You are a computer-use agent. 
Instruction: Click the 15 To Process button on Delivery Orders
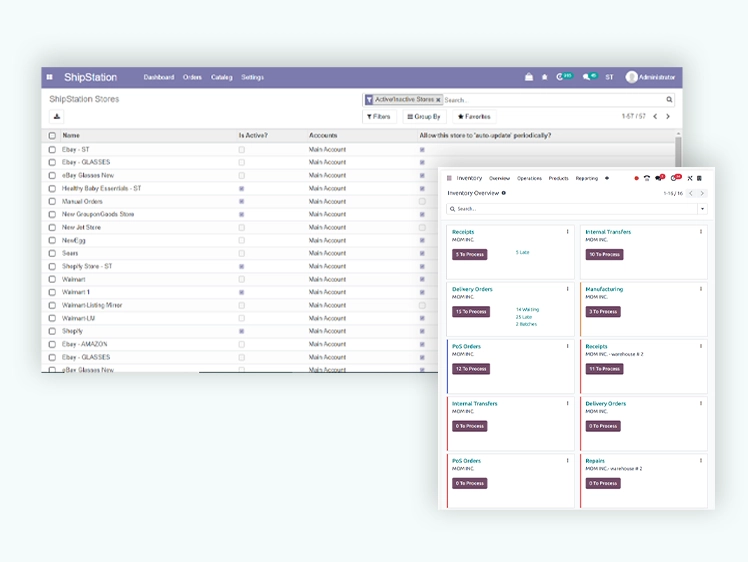pos(471,312)
